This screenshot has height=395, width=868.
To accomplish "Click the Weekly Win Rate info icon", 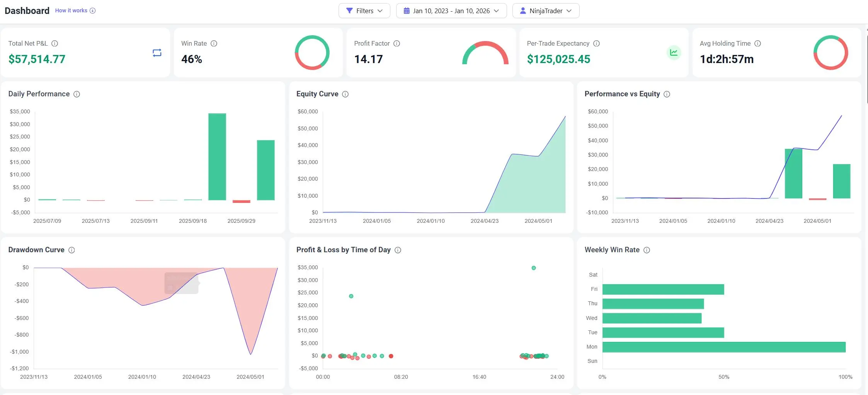I will (647, 250).
